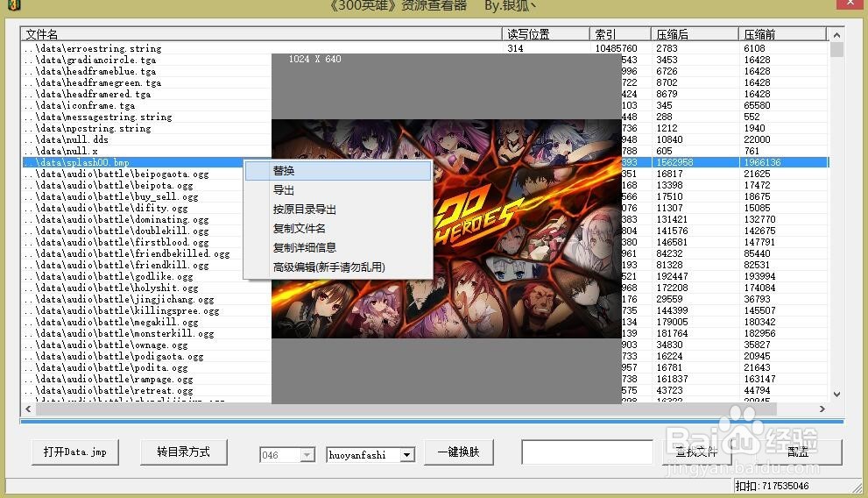The height and width of the screenshot is (498, 868).
Task: Select row ..\data\audio\battle\jingjichang.ogg
Action: (x=425, y=299)
